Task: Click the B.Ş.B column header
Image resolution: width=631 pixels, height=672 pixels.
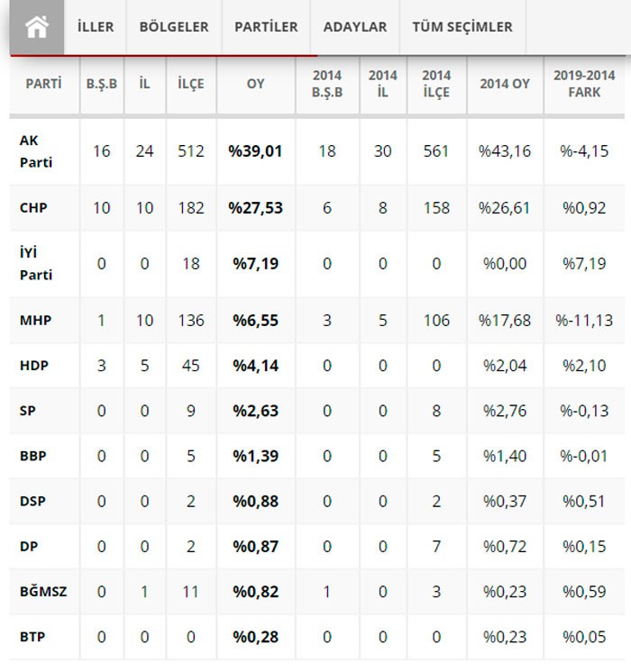Action: pyautogui.click(x=102, y=84)
